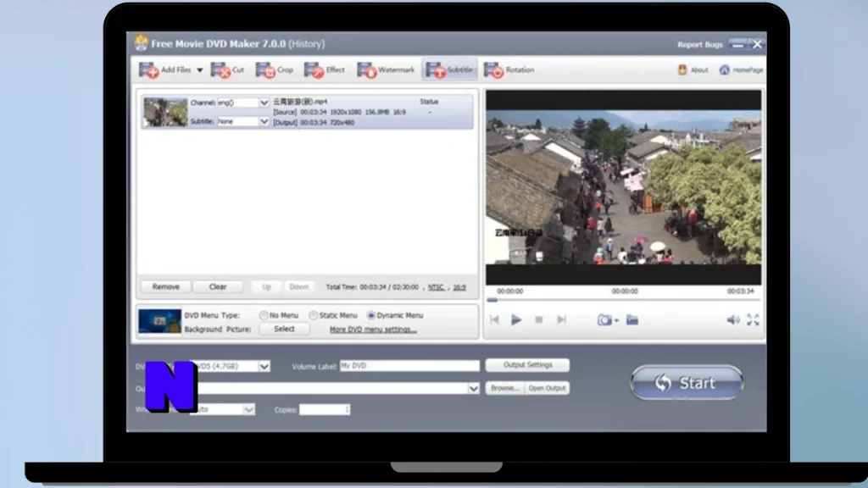
Task: Click the Up button
Action: tap(266, 286)
